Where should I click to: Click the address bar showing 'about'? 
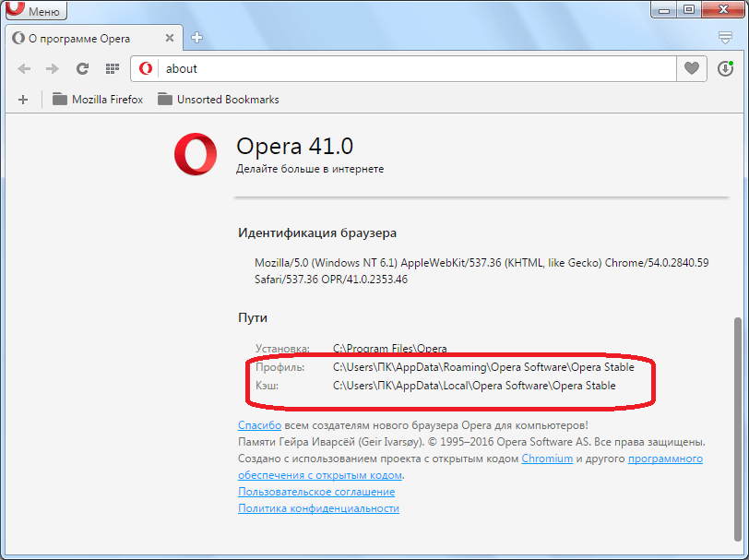pos(415,68)
